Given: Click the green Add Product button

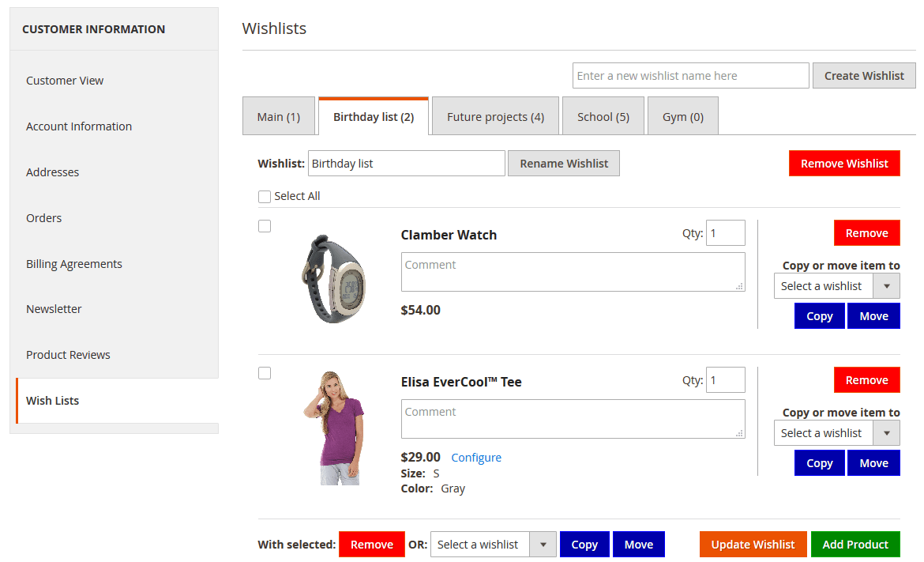Looking at the screenshot, I should [855, 545].
